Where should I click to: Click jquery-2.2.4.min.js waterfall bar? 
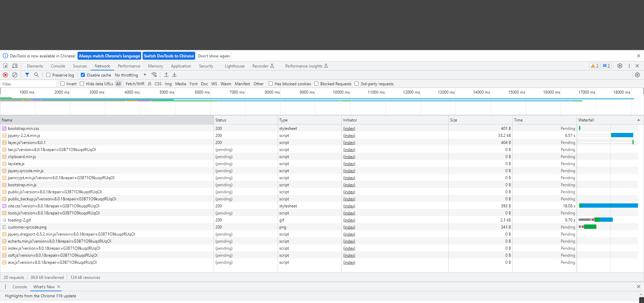(x=622, y=135)
